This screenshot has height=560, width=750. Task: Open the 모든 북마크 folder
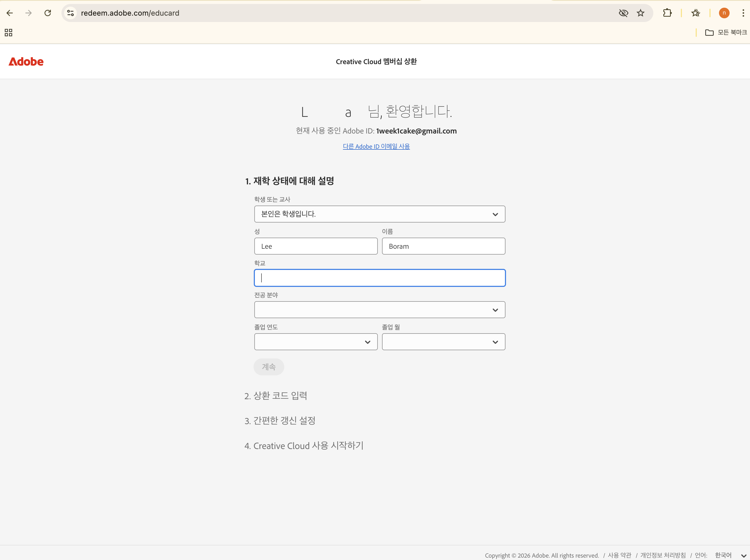726,33
